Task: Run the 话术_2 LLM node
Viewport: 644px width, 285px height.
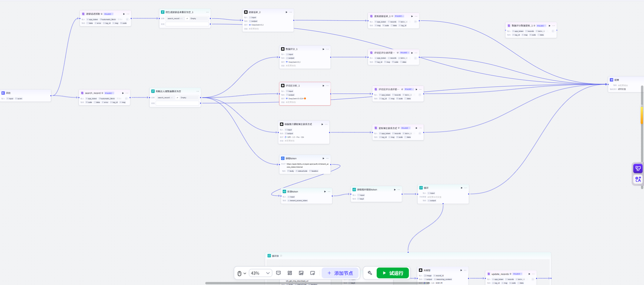Action: (287, 12)
